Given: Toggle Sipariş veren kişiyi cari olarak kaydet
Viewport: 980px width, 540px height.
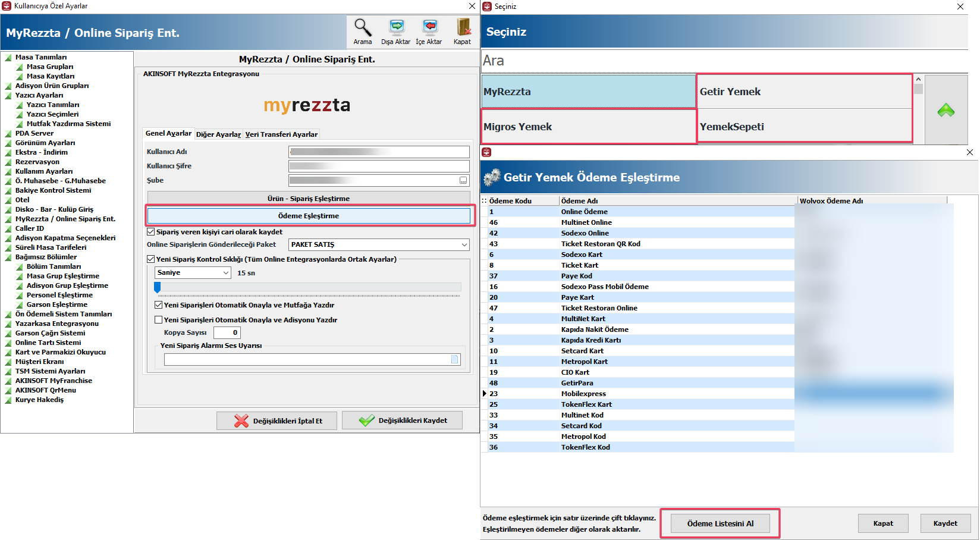Looking at the screenshot, I should [x=150, y=232].
